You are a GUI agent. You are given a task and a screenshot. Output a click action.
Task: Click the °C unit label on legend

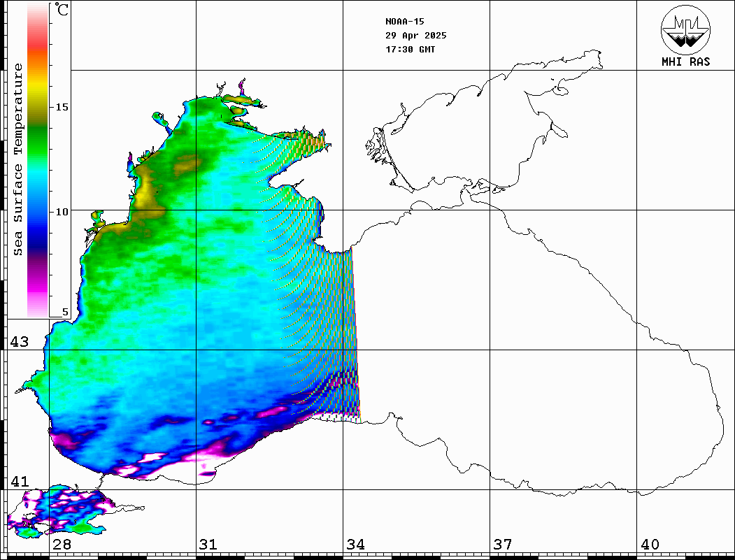coord(62,9)
